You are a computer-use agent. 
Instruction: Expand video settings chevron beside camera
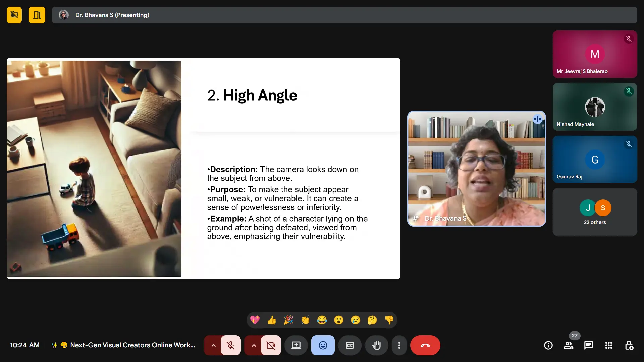click(254, 345)
